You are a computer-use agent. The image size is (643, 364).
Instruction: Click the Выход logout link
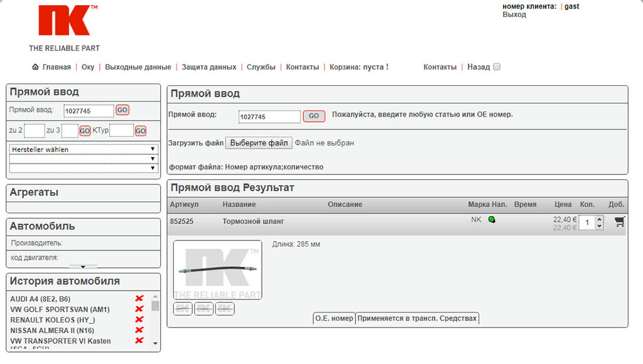(x=514, y=14)
